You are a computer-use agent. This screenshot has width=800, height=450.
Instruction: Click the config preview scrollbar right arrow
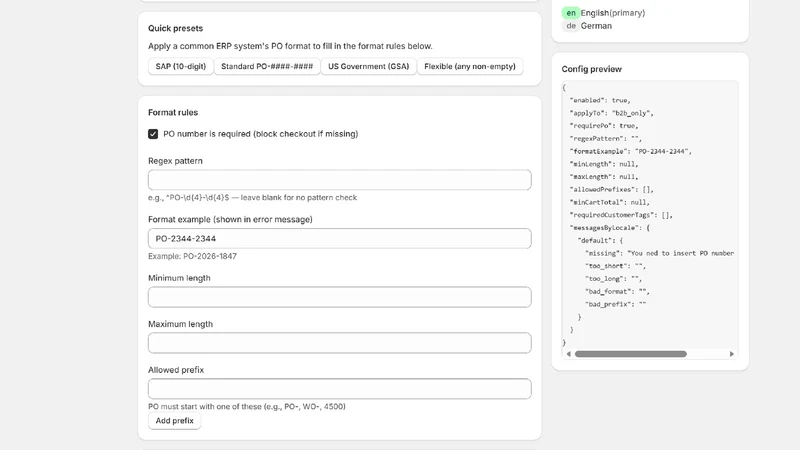click(732, 354)
